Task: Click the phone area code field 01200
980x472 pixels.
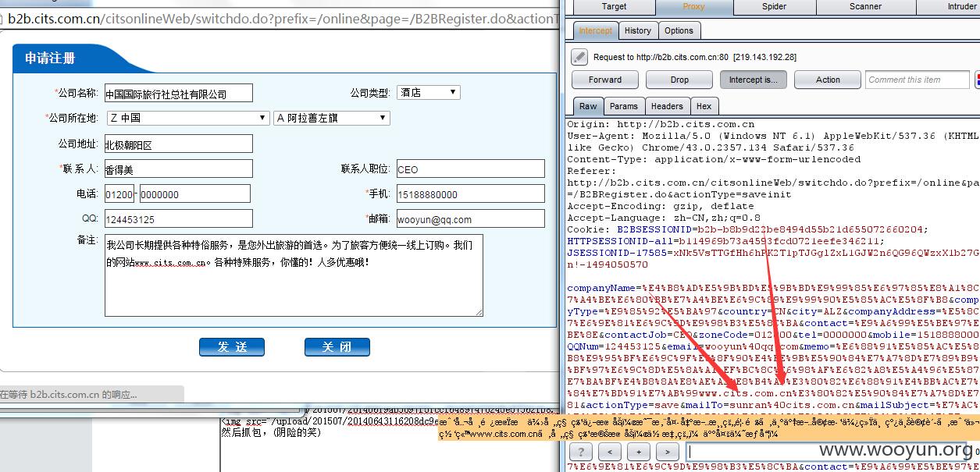Action: (119, 193)
